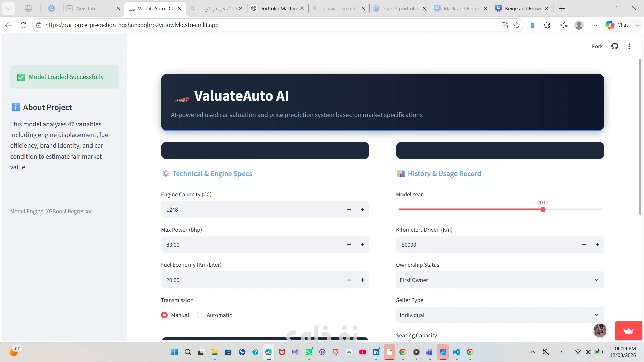
Task: Switch to the Beige and Brown tab
Action: point(522,8)
